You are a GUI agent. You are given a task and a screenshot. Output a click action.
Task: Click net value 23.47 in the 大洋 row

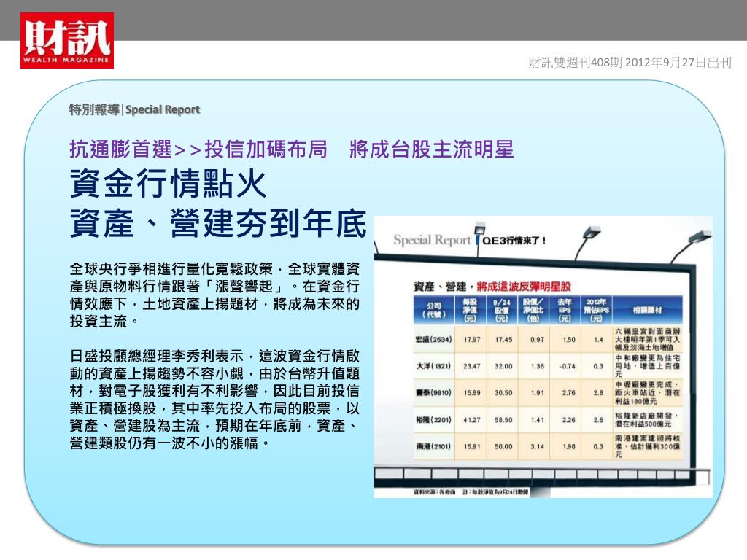point(472,366)
